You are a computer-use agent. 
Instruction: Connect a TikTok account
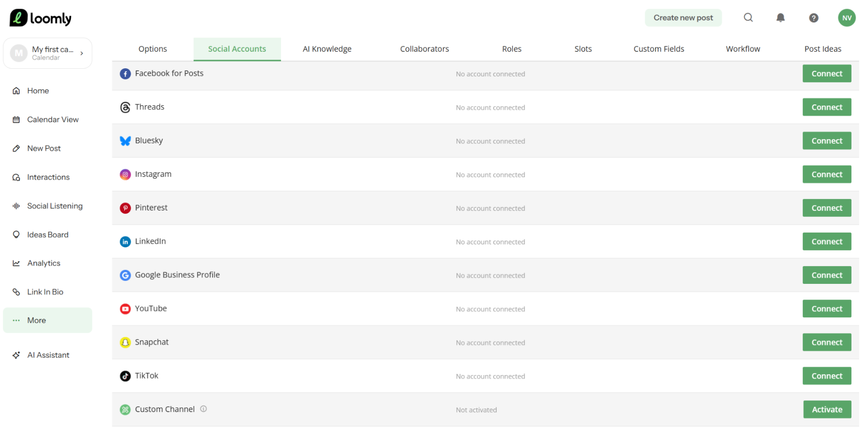click(827, 376)
